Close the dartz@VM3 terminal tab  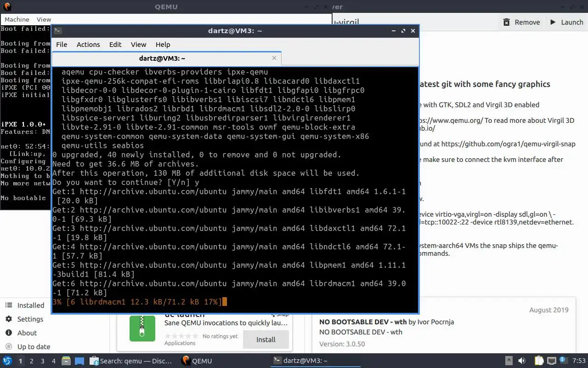point(274,58)
